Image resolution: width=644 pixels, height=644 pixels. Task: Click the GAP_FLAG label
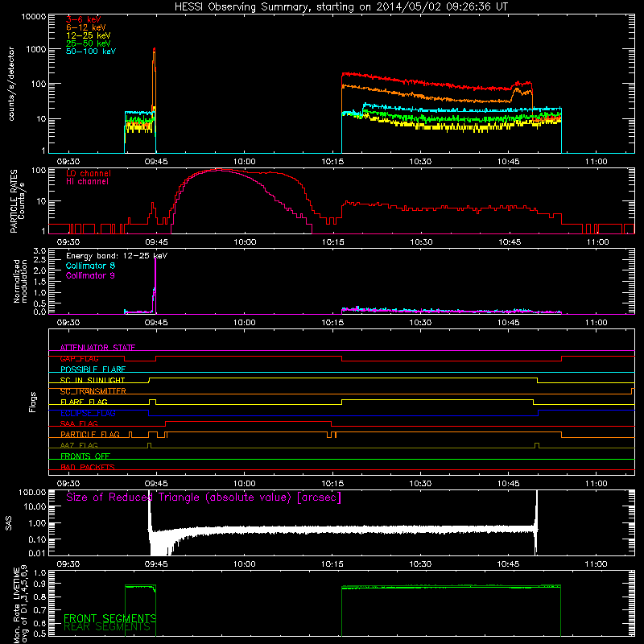79,359
